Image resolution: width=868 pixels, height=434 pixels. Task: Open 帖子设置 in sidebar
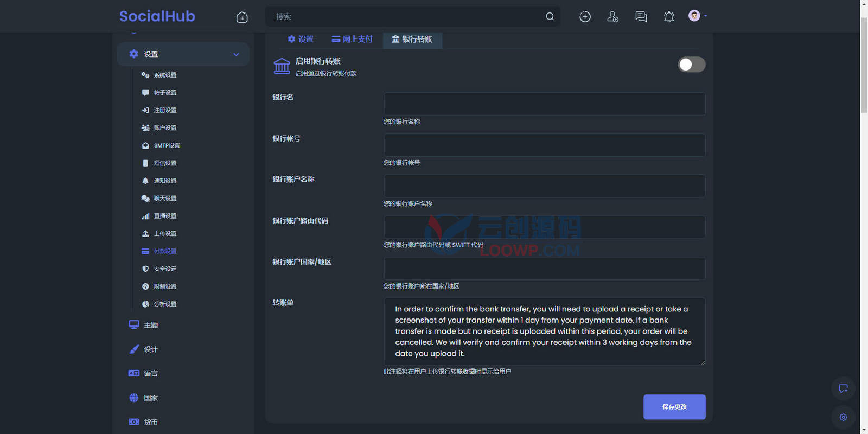[x=165, y=93]
